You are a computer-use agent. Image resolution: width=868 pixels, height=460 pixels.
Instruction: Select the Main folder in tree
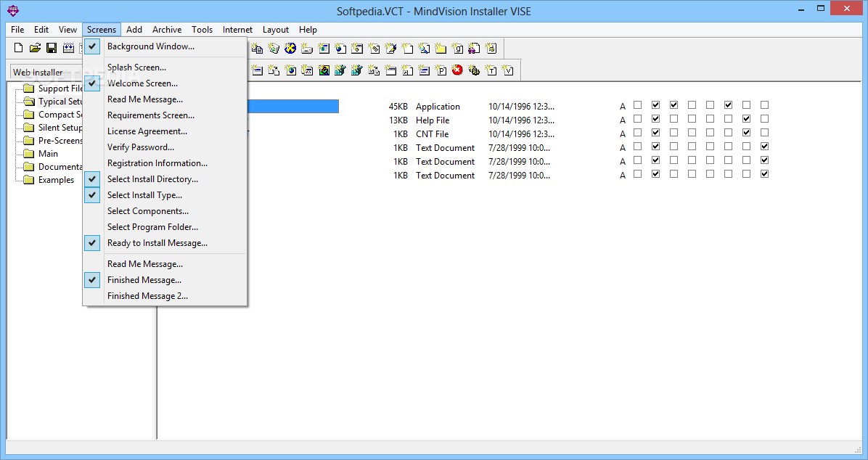pyautogui.click(x=48, y=154)
